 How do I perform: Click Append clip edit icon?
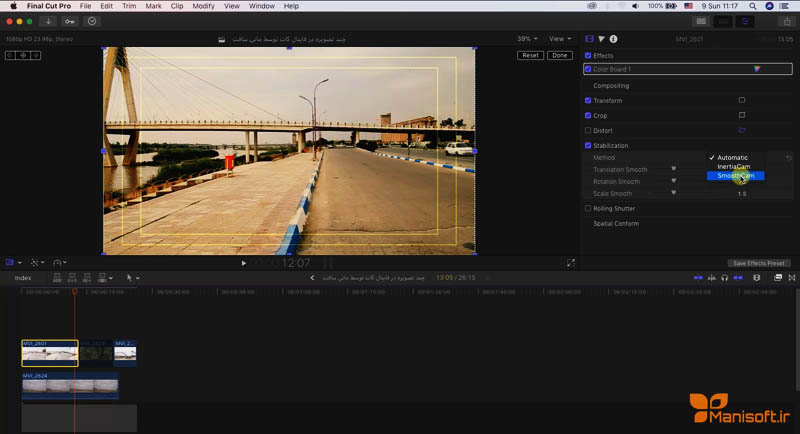[x=87, y=277]
